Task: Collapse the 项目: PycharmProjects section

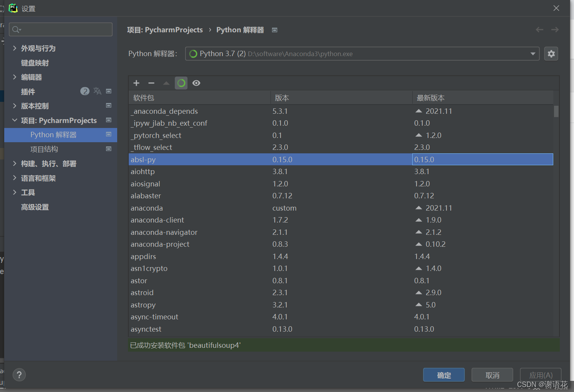Action: (x=15, y=120)
